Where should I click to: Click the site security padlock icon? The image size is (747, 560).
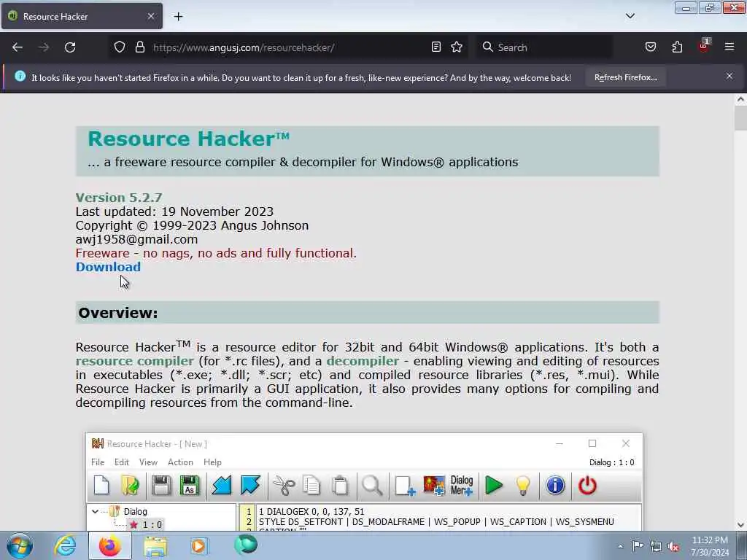139,47
